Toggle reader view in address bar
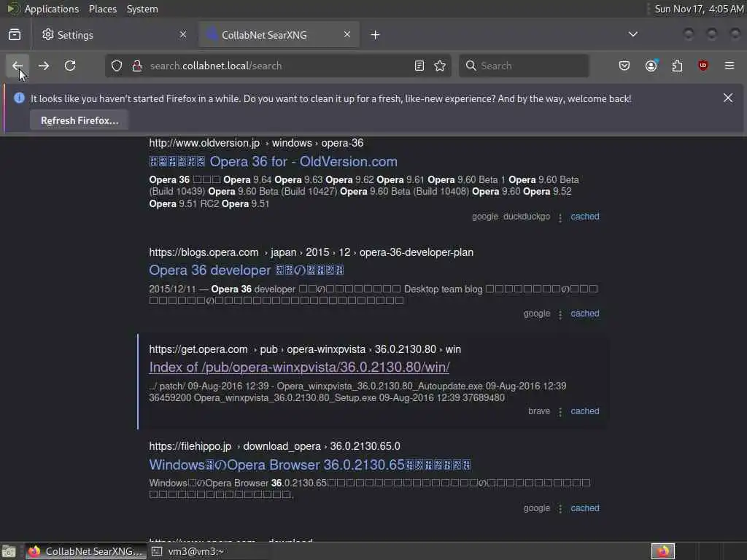The width and height of the screenshot is (747, 560). (x=419, y=66)
